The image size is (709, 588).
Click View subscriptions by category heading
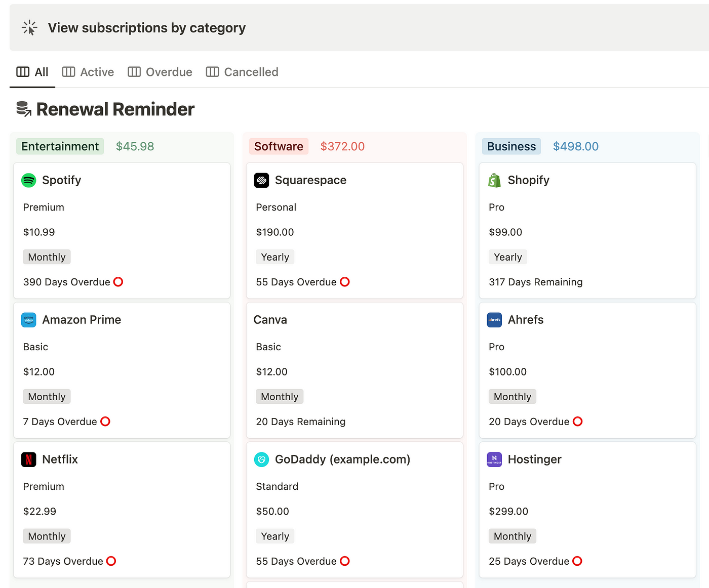pyautogui.click(x=147, y=28)
